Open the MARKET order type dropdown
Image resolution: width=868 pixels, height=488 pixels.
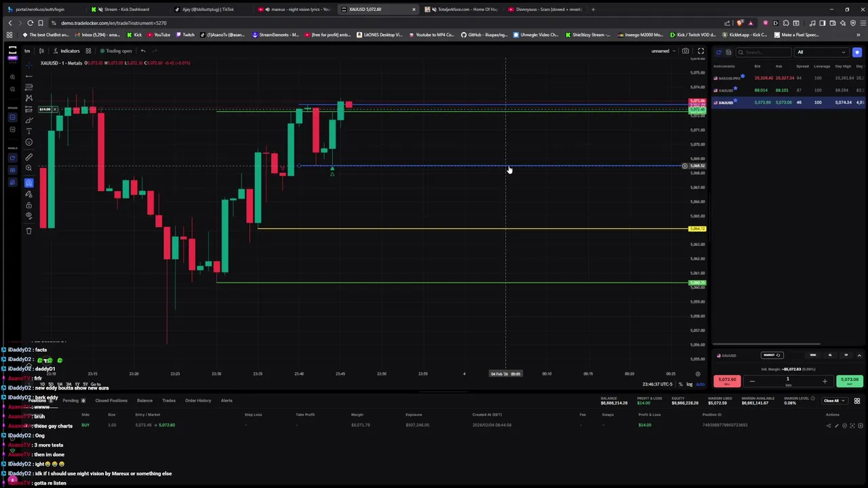pyautogui.click(x=772, y=355)
